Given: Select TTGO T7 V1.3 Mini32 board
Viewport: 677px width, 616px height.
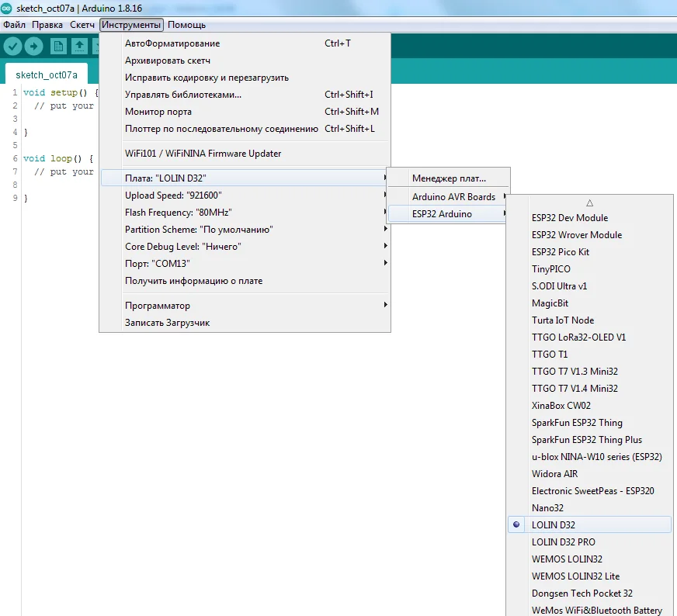Looking at the screenshot, I should (x=590, y=372).
